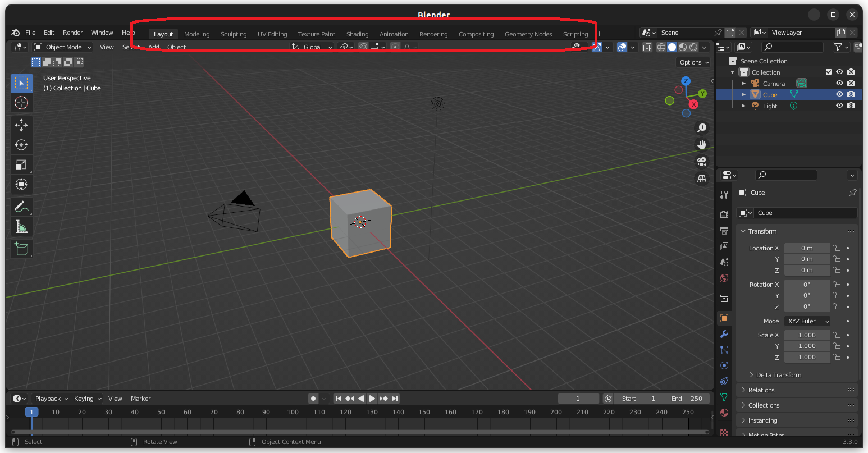868x453 pixels.
Task: Play the animation forward
Action: 372,399
